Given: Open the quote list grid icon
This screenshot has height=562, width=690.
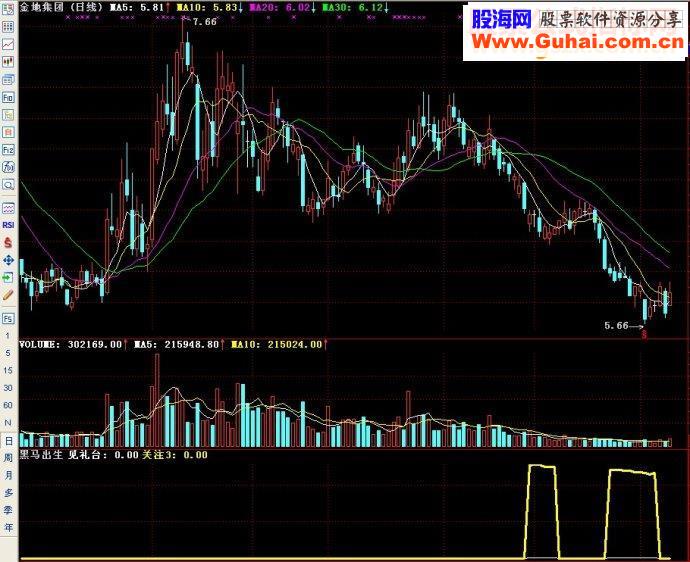Looking at the screenshot, I should coord(8,27).
